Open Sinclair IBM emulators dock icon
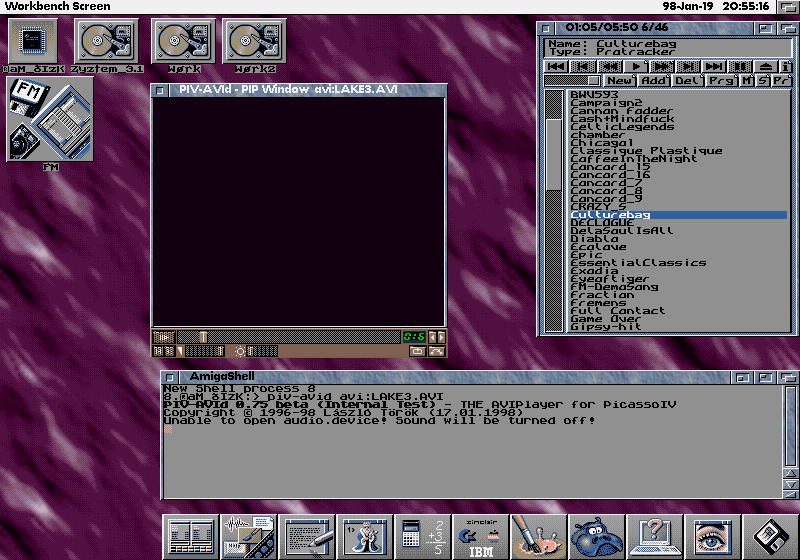Viewport: 800px width, 560px height. (481, 537)
